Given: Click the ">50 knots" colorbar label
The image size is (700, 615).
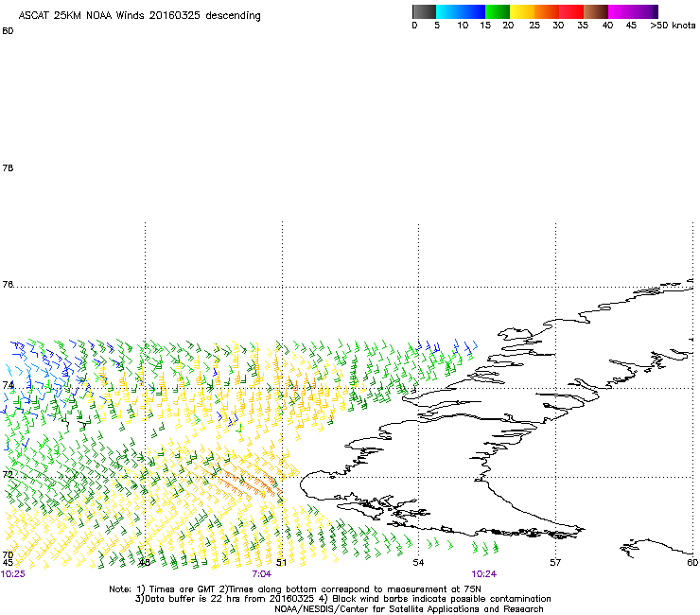Looking at the screenshot, I should pyautogui.click(x=673, y=26).
